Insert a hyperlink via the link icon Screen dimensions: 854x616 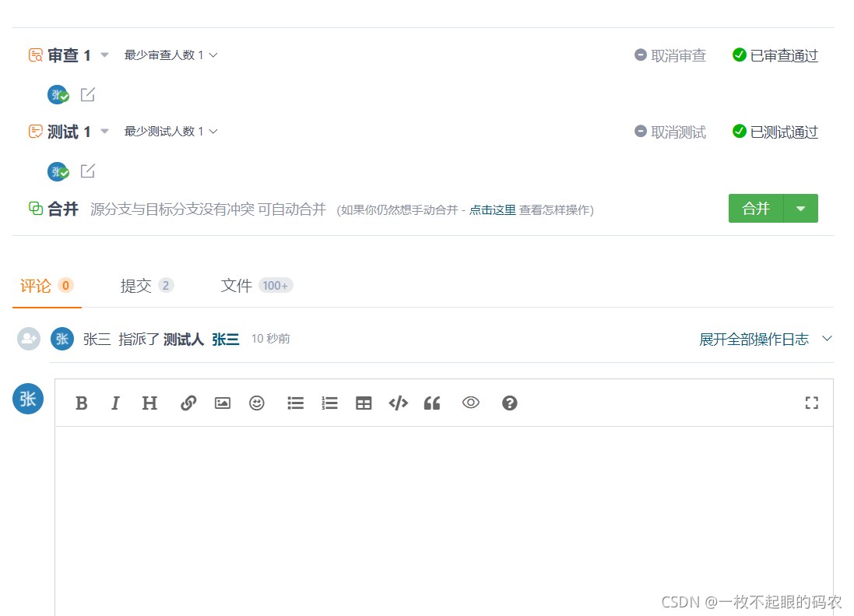click(188, 403)
